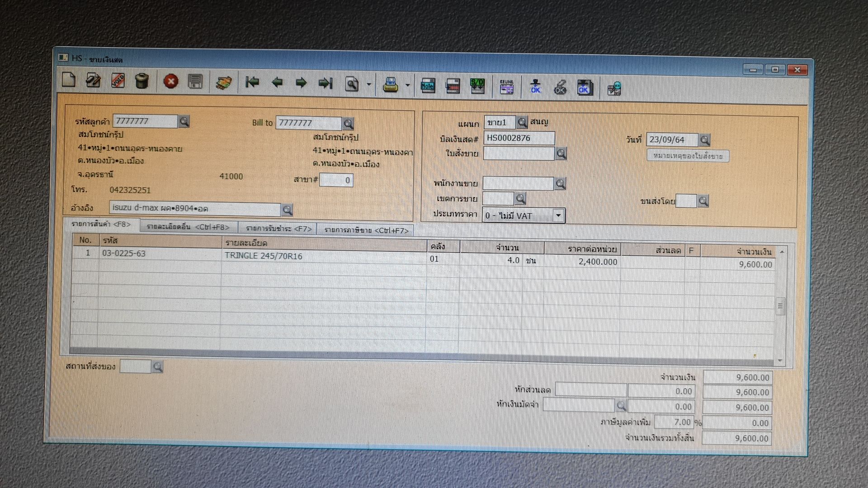
Task: Click the แผนก department lookup magnifier
Action: point(522,122)
